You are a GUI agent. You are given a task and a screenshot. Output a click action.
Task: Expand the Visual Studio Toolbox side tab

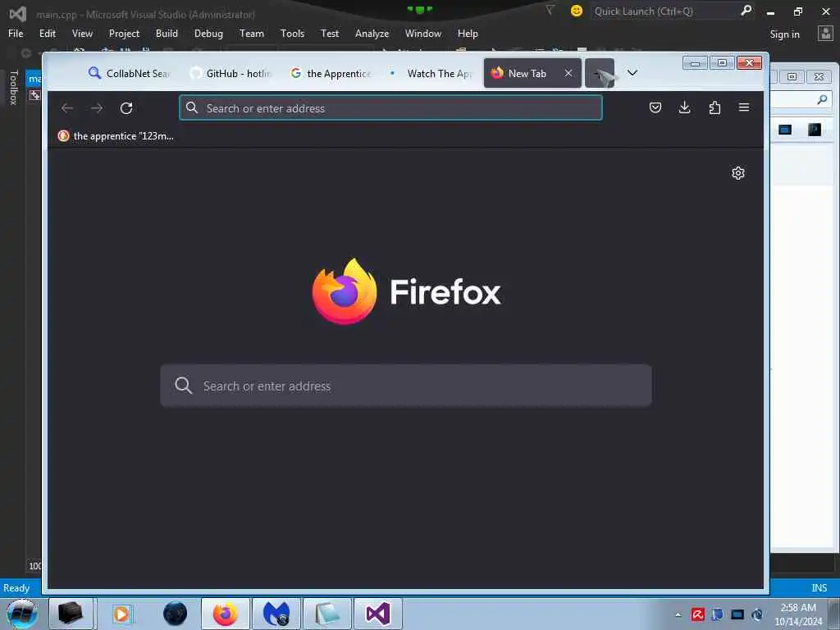coord(14,87)
